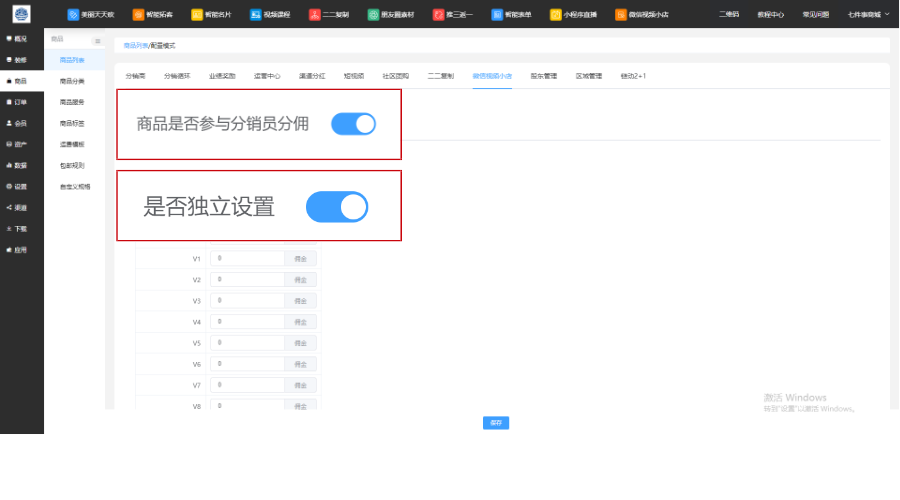Switch to the 区域管理 tab
The height and width of the screenshot is (500, 900).
click(x=589, y=76)
